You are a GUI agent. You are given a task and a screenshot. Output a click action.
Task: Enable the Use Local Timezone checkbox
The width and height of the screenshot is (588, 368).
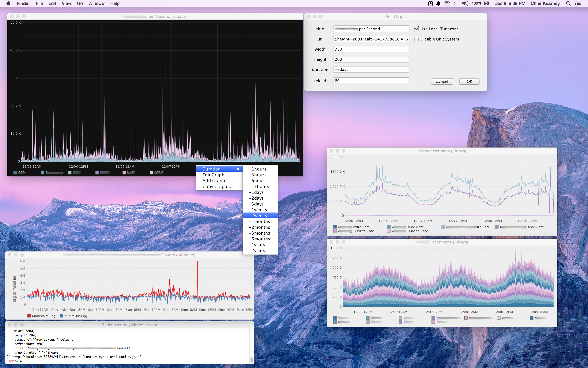pos(417,29)
